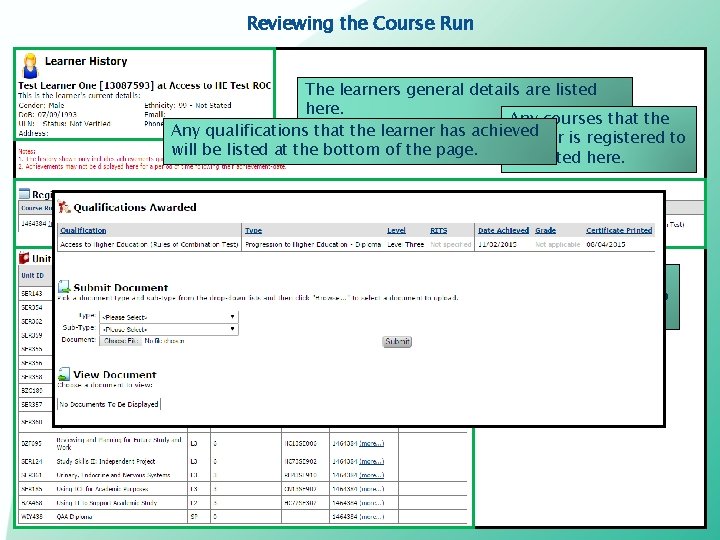Open more link in Study Skills Independent Project row

371,461
